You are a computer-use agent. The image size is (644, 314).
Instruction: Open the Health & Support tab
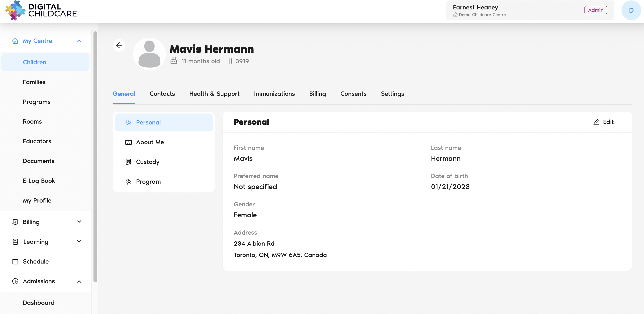[x=214, y=94]
